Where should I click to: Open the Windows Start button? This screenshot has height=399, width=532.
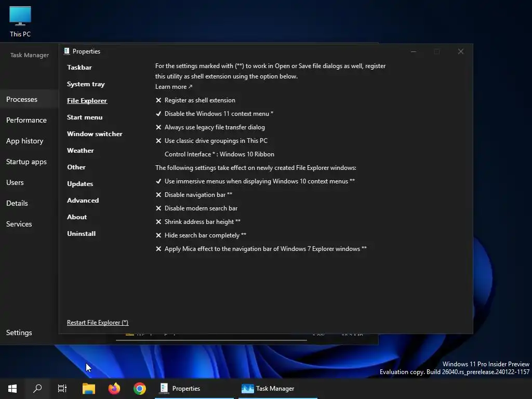tap(12, 389)
